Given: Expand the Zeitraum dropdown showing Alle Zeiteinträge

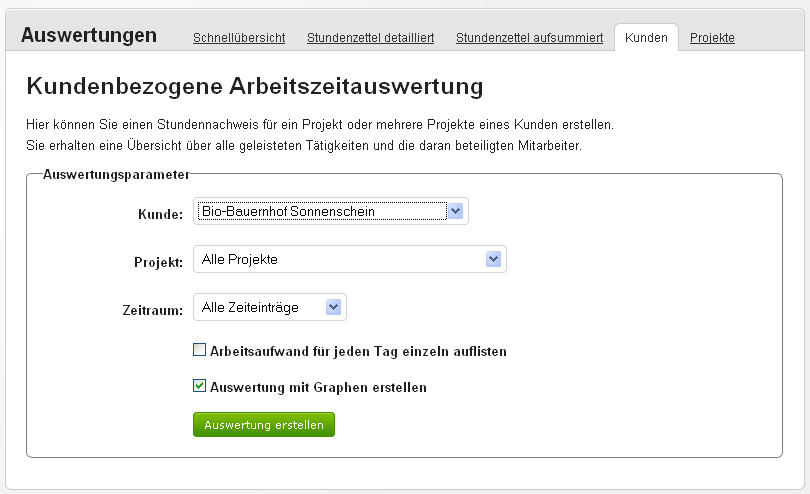Looking at the screenshot, I should pos(270,307).
